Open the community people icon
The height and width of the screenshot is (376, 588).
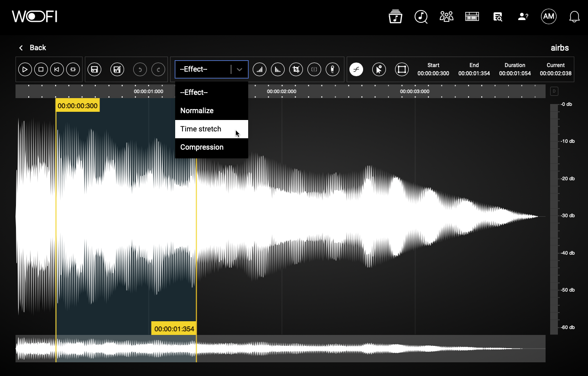[447, 17]
